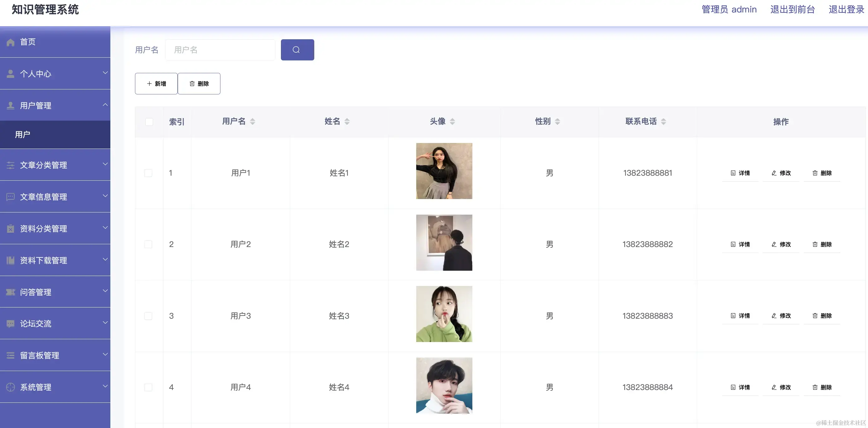
Task: Click the 用户管理 user icon in sidebar
Action: pos(10,105)
